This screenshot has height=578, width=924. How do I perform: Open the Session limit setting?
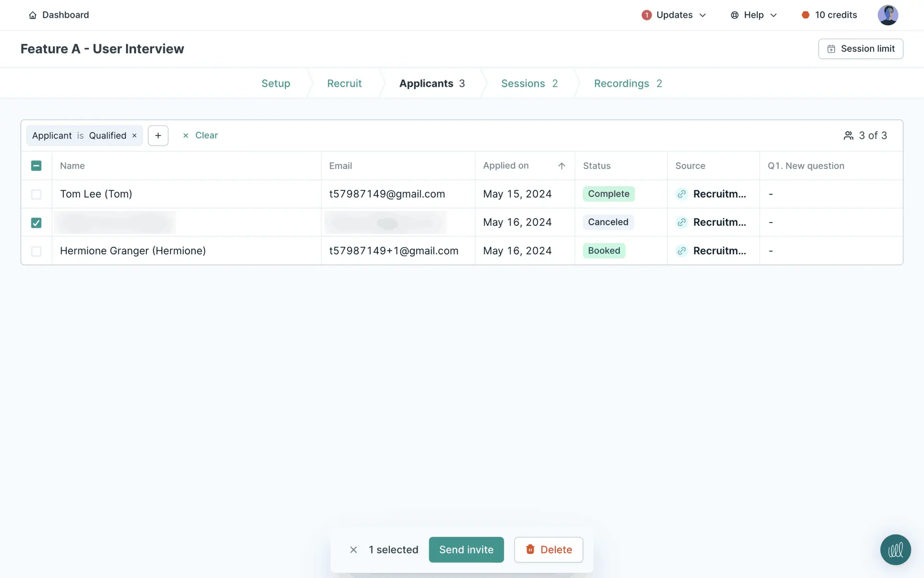(x=860, y=49)
